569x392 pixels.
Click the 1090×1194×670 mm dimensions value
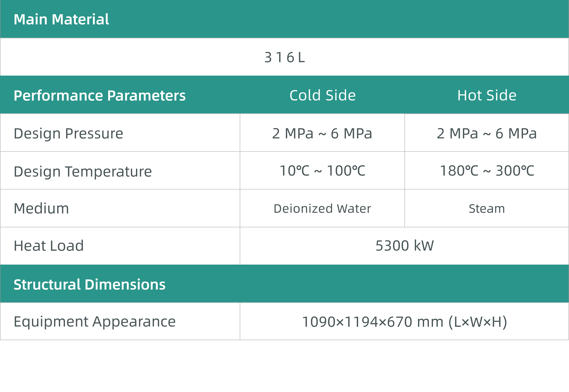pyautogui.click(x=373, y=322)
